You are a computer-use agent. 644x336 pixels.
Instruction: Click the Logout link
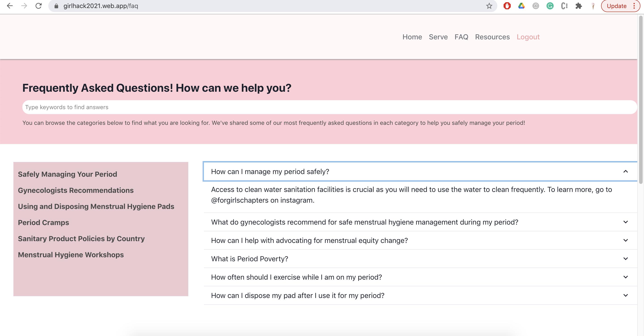pyautogui.click(x=528, y=37)
